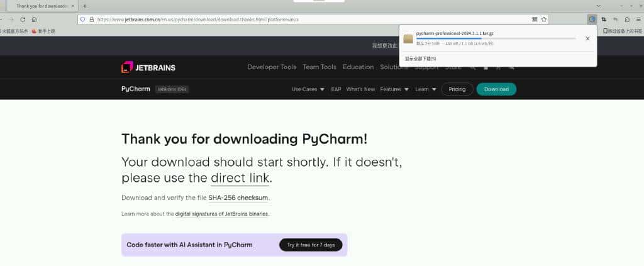Click 'Code faster with AI Assistant' banner text
Viewport: 644px width, 266px height.
(189, 245)
